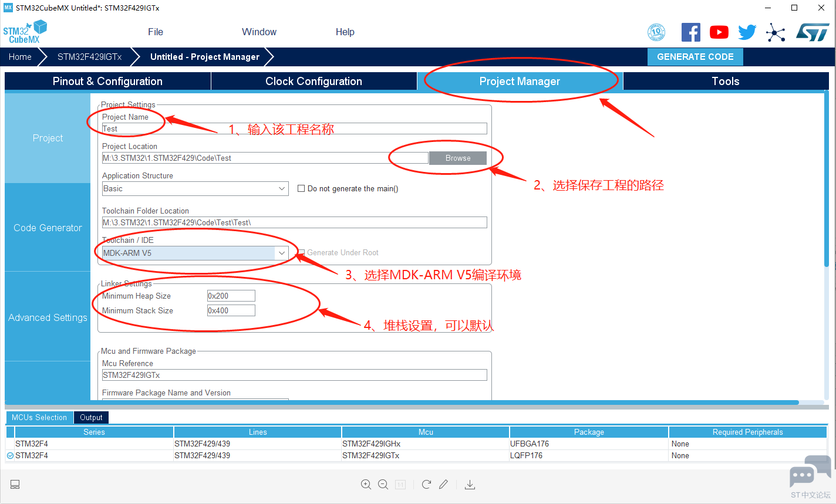Click the Project Name input field

point(295,129)
